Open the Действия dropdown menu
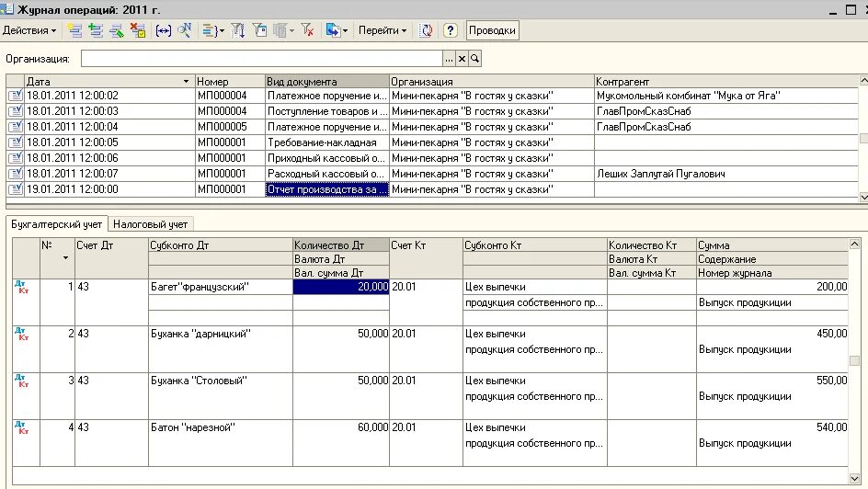 click(x=29, y=30)
